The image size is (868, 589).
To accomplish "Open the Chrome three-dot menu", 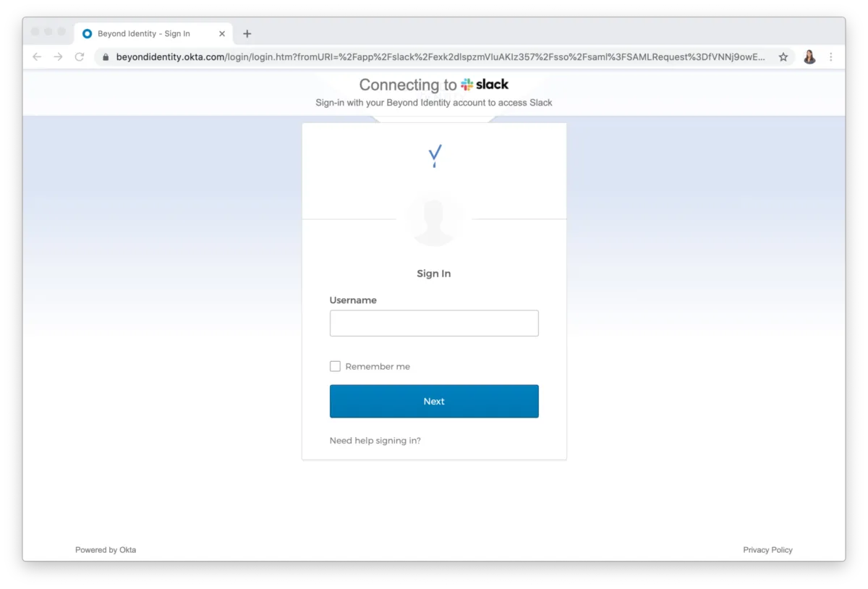I will 830,56.
